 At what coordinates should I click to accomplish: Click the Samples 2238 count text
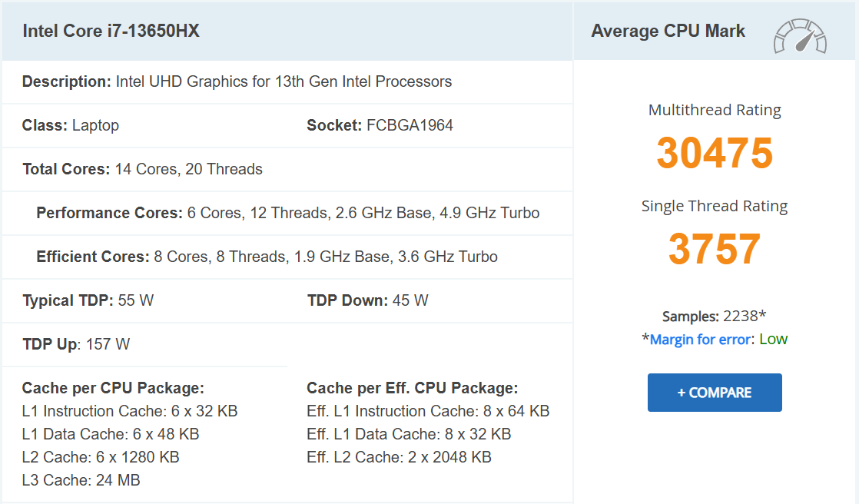point(715,316)
